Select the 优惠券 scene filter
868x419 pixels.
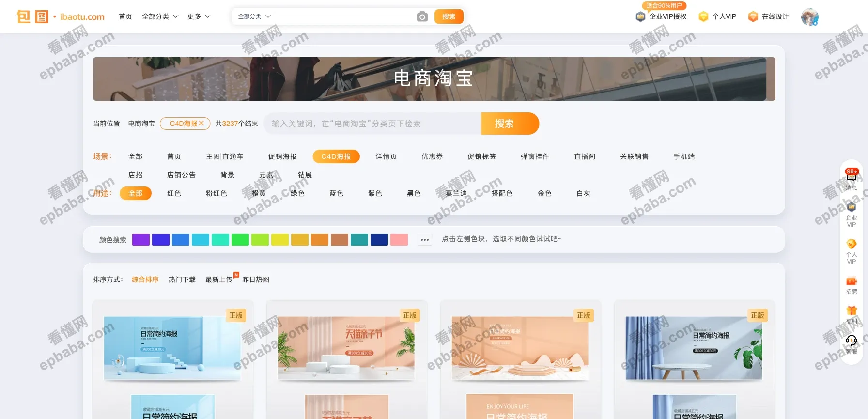pyautogui.click(x=432, y=156)
